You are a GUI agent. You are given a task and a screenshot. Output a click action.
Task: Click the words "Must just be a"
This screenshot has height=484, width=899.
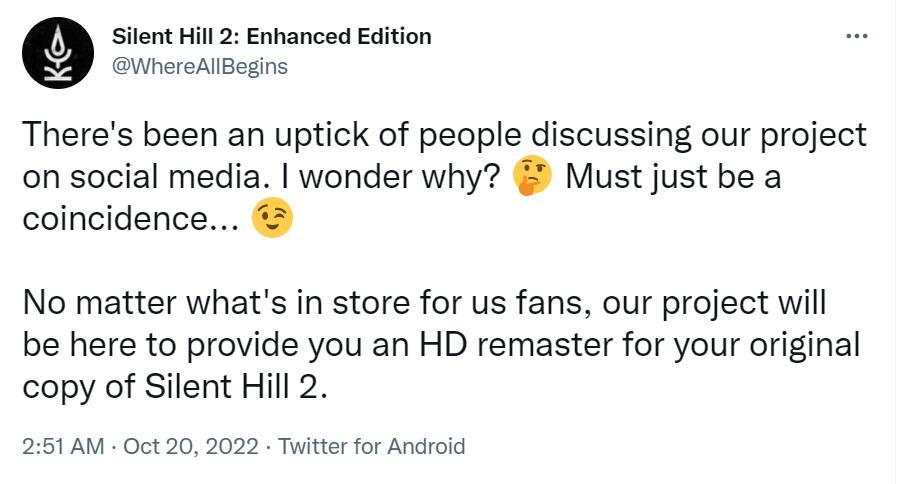pyautogui.click(x=672, y=178)
